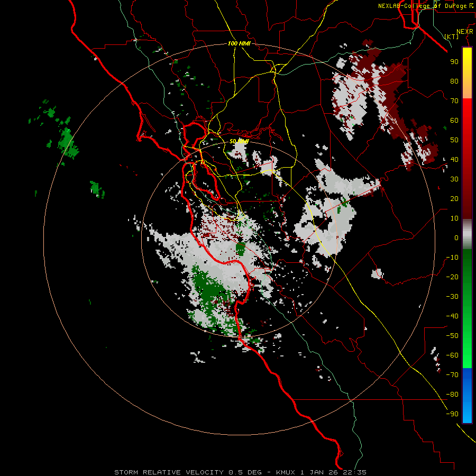Click the NEXR label above the scale
Viewport: 476px width, 476px height.
point(465,32)
